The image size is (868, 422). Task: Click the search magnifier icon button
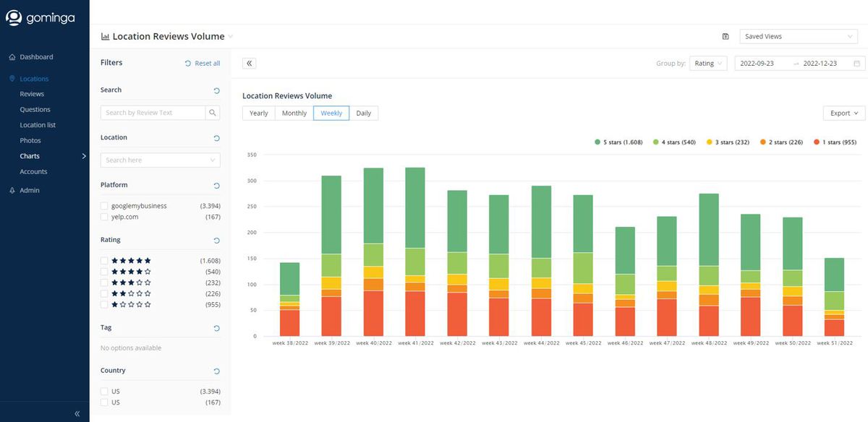(x=213, y=113)
